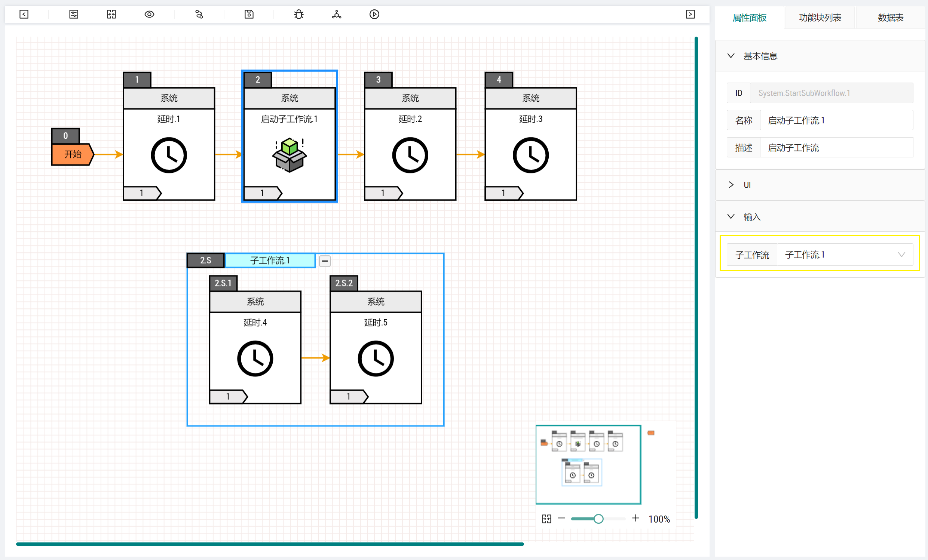Zoom in with the plus button

click(636, 519)
